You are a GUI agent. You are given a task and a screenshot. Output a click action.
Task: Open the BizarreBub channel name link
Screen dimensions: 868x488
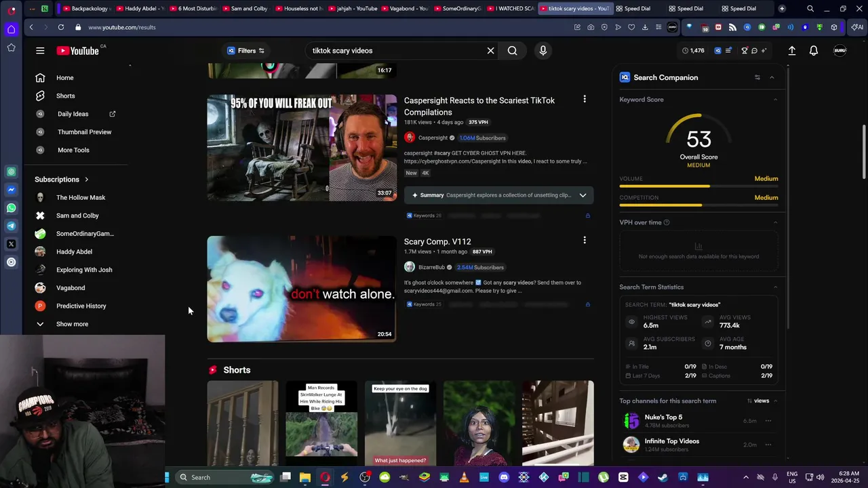pyautogui.click(x=431, y=267)
